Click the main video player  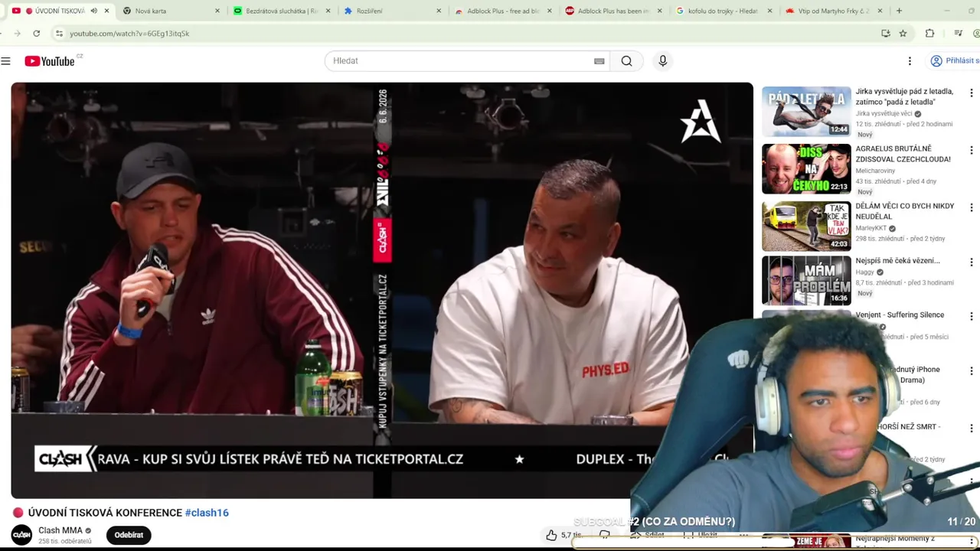pyautogui.click(x=382, y=291)
